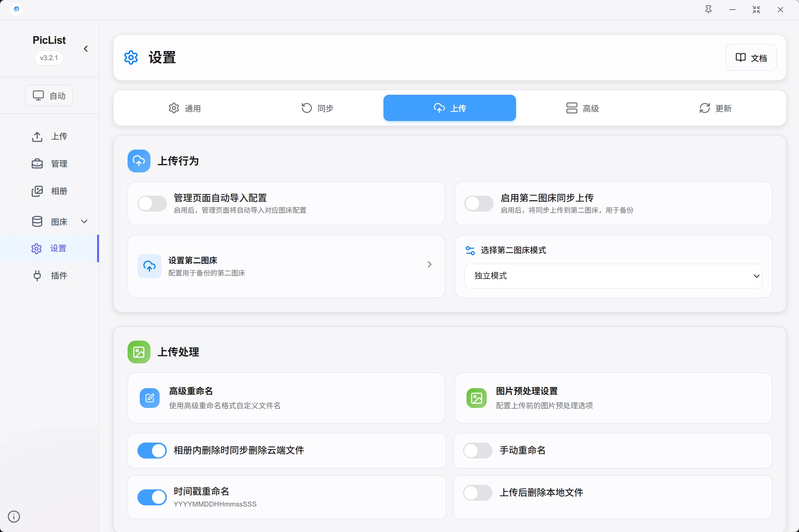Enable auto import config toggle (管理页面自动导入配置)
Screen dimensions: 799x532
tap(152, 204)
